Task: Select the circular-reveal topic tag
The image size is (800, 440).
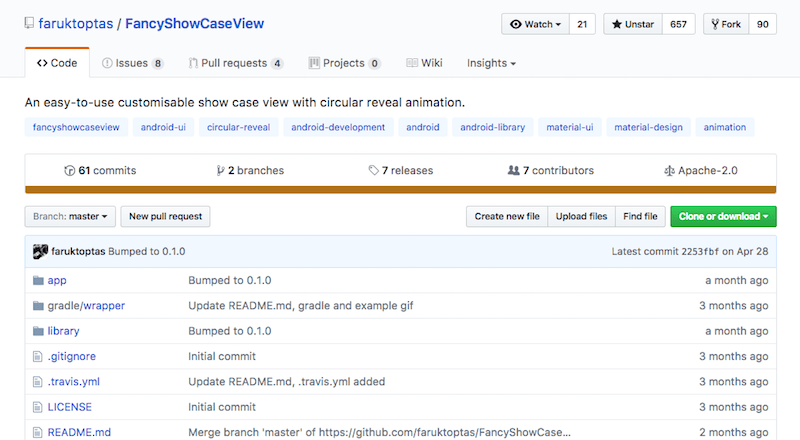Action: (x=238, y=127)
